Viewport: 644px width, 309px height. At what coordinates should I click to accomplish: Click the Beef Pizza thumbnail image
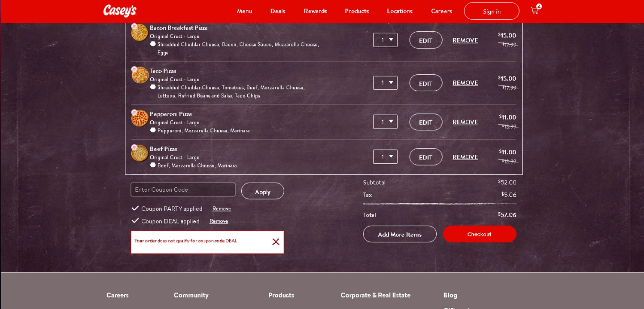[x=140, y=153]
